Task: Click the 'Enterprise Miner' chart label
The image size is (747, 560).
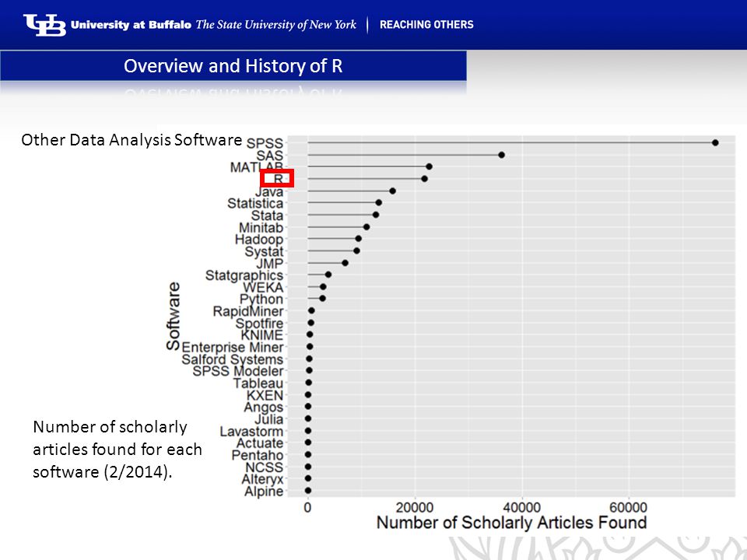Action: (x=233, y=347)
